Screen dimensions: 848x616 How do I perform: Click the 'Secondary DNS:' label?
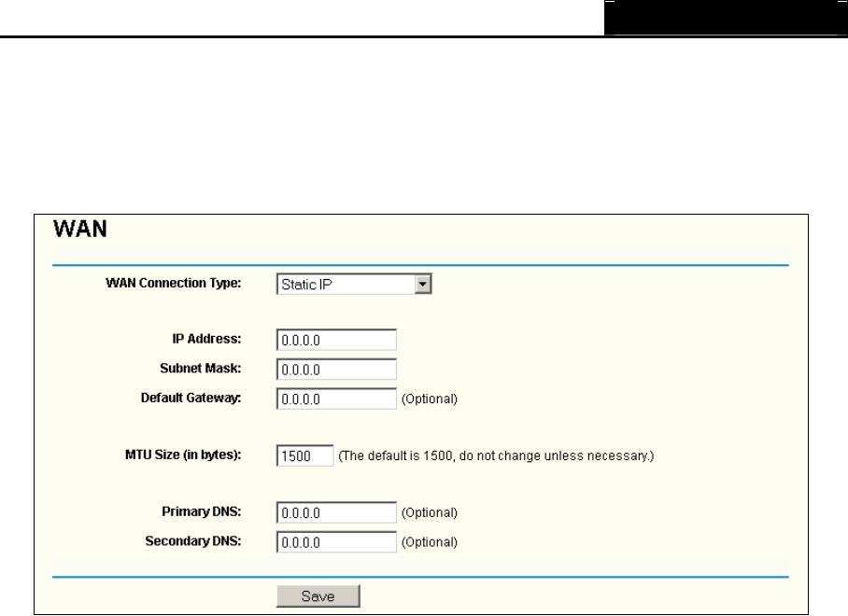(x=193, y=541)
